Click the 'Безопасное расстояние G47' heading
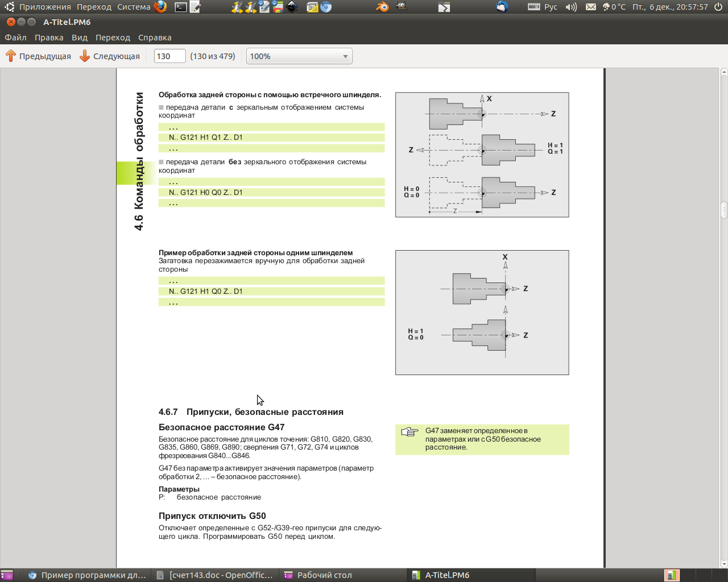 (x=221, y=427)
